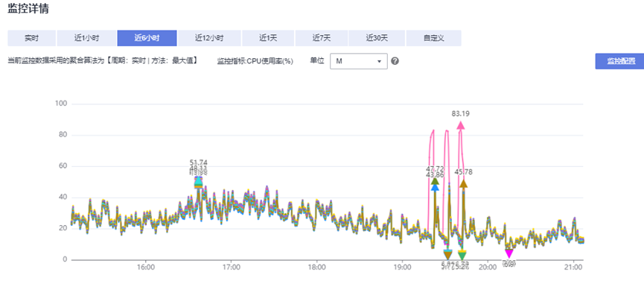Click the 18:00 x-axis label

point(316,268)
